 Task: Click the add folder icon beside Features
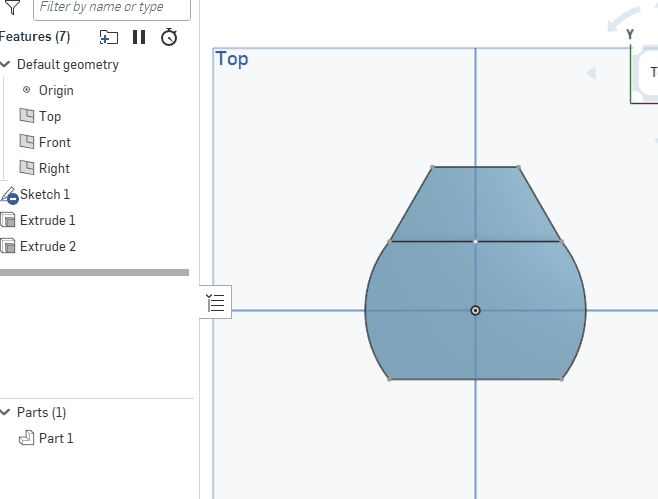[109, 37]
